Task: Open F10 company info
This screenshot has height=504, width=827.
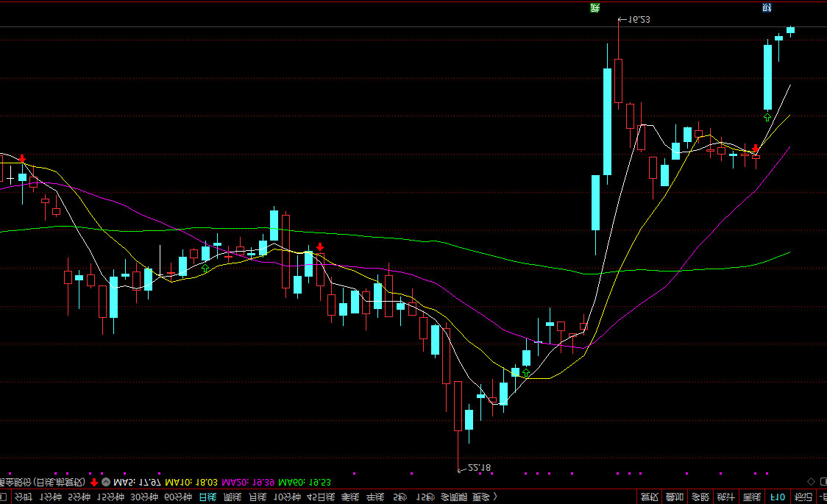Action: coord(778,497)
